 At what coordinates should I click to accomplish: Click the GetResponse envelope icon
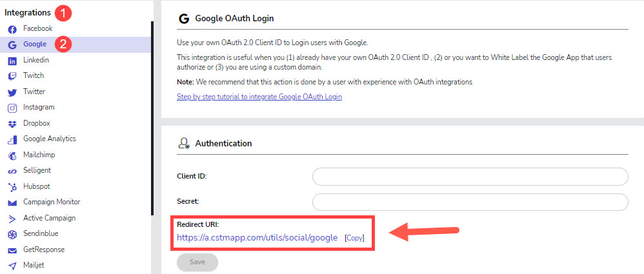12,251
